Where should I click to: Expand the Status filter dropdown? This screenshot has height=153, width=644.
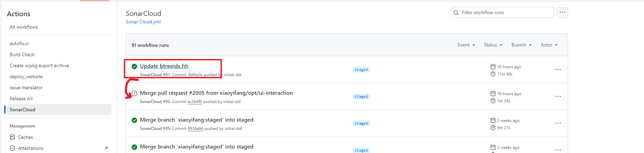click(x=493, y=45)
